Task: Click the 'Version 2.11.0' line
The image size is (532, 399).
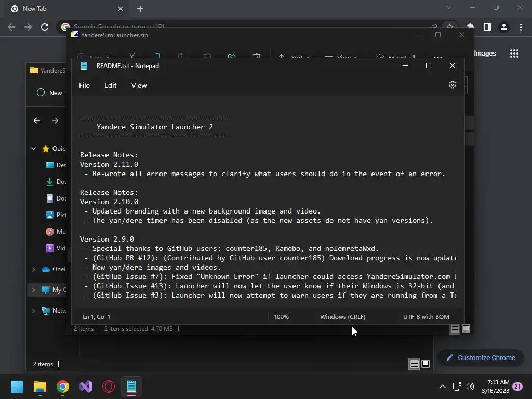Action: 109,164
